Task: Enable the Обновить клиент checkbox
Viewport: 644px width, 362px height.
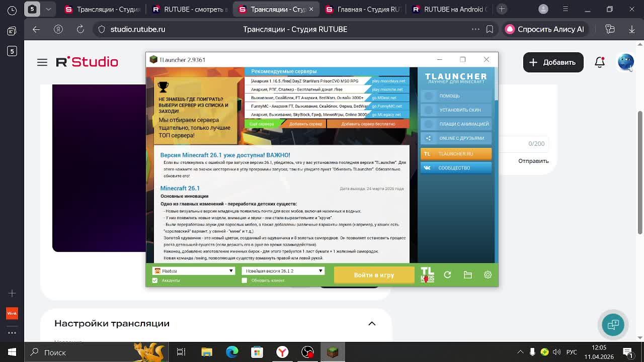Action: click(245, 281)
